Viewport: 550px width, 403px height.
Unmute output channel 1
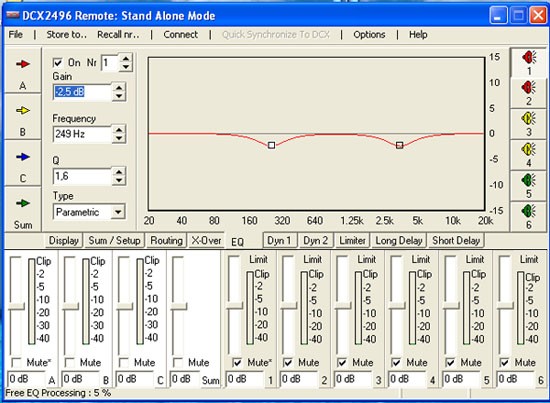pyautogui.click(x=237, y=362)
